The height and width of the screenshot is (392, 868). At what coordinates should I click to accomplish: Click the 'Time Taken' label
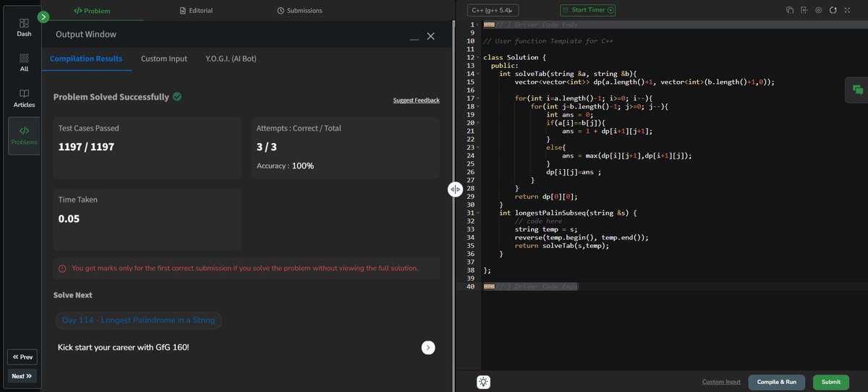77,200
